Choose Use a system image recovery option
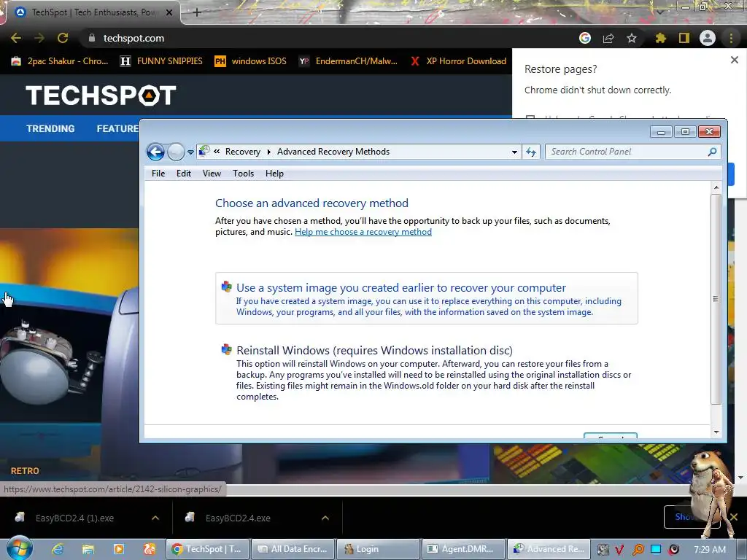This screenshot has width=747, height=560. (426, 298)
